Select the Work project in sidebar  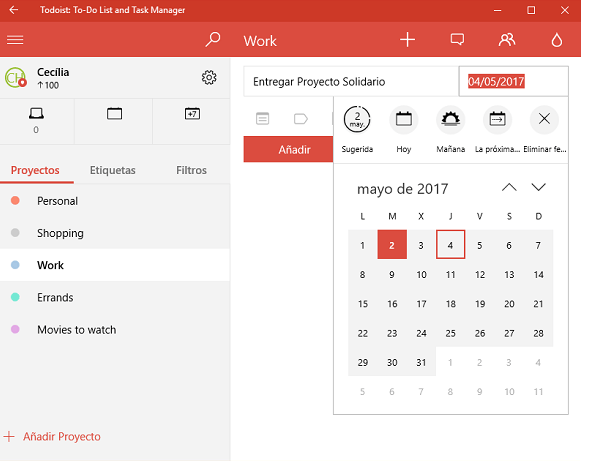point(115,265)
